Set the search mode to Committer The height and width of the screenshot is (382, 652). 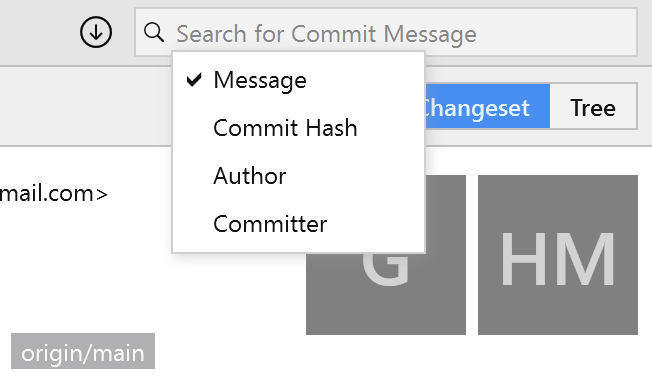pyautogui.click(x=299, y=224)
